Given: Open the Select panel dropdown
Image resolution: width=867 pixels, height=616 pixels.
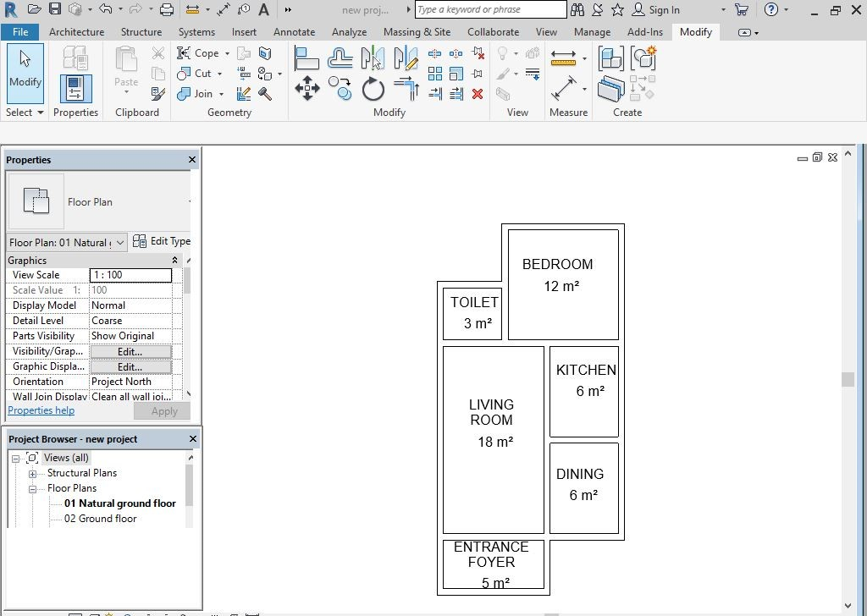Looking at the screenshot, I should (25, 113).
